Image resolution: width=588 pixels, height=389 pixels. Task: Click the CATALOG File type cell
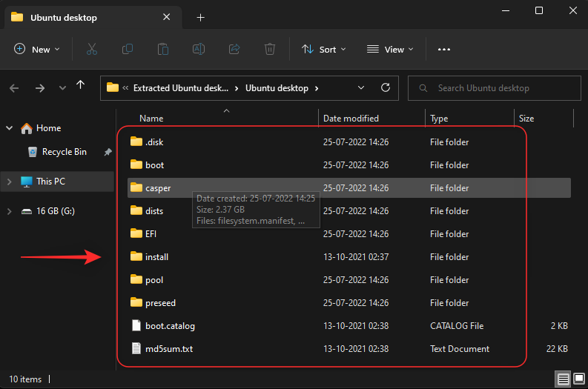[457, 326]
